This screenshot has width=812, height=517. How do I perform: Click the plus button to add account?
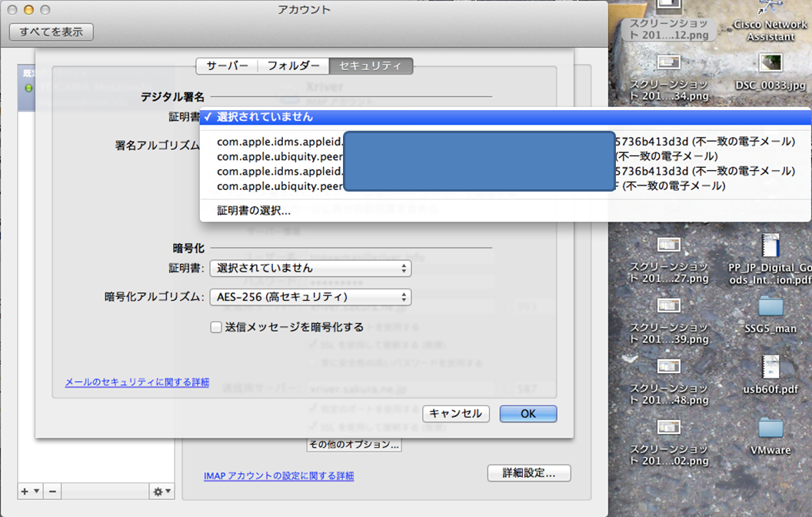[29, 491]
